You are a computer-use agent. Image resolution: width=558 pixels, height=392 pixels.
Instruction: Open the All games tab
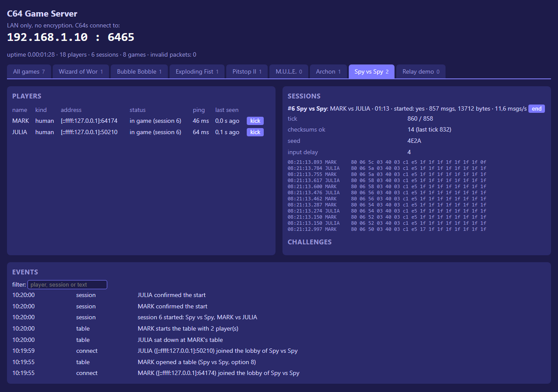coord(29,72)
